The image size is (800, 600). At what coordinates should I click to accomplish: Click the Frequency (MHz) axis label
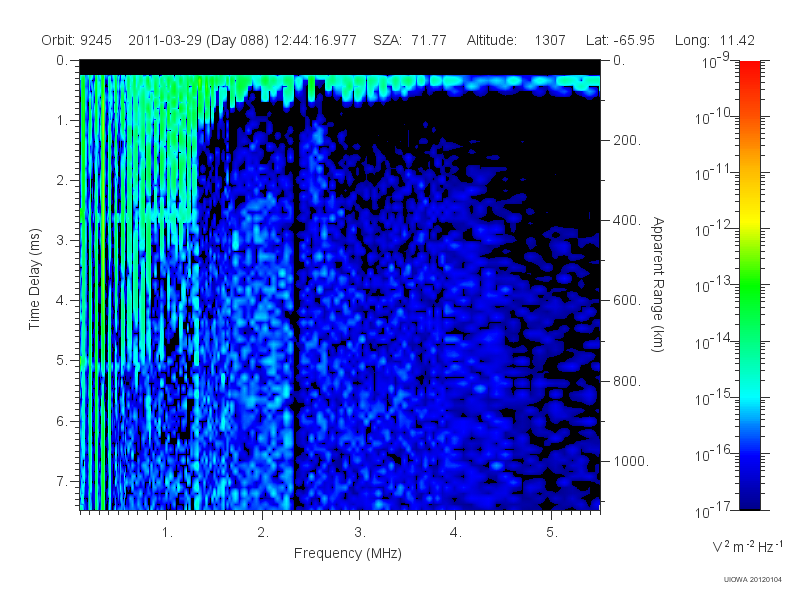click(x=348, y=554)
